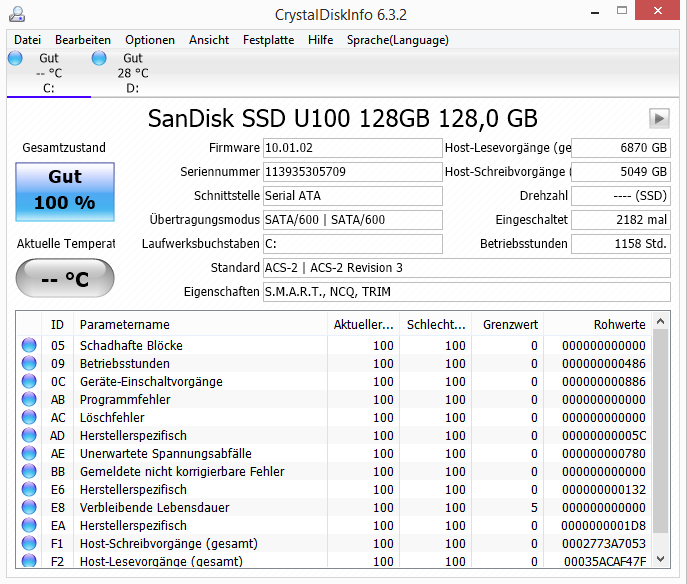The height and width of the screenshot is (584, 687).
Task: Click the temperature display button
Action: click(x=65, y=278)
